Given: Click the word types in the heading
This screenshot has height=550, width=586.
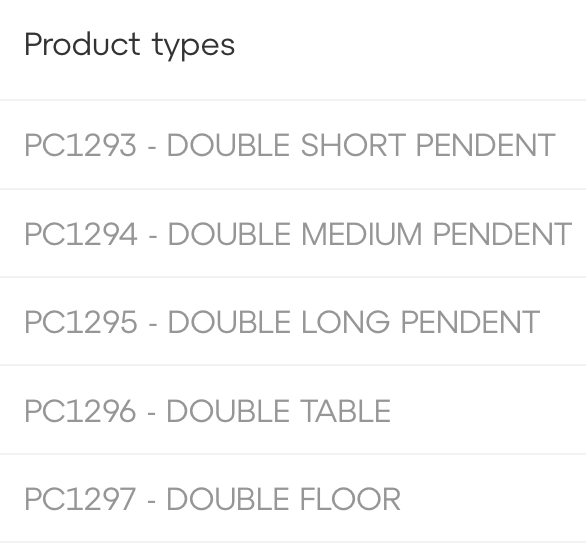Looking at the screenshot, I should point(194,47).
